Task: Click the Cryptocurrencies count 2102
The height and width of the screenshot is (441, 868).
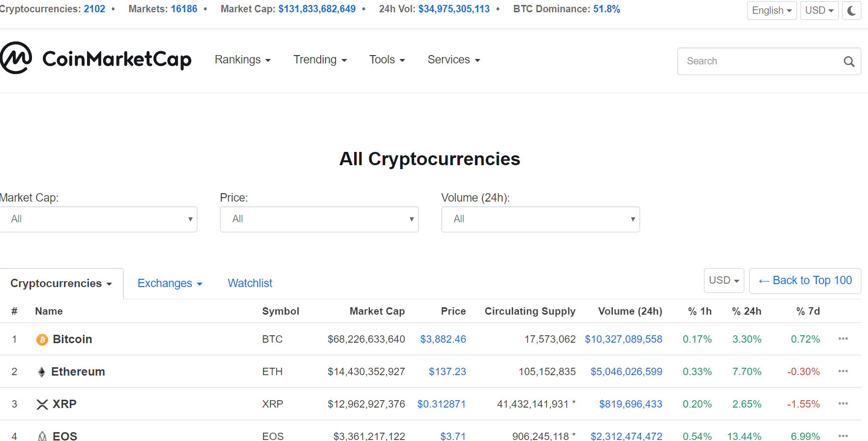Action: [x=94, y=9]
